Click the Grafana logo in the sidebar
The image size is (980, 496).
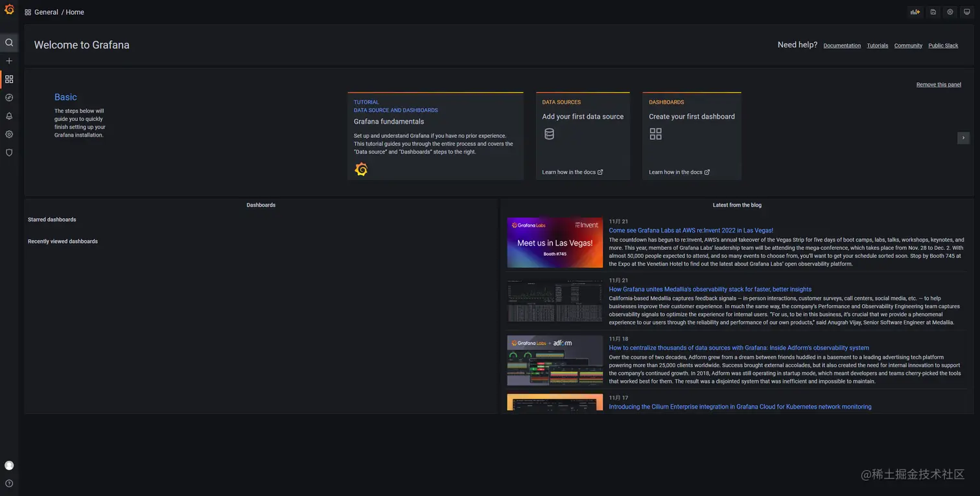point(9,9)
